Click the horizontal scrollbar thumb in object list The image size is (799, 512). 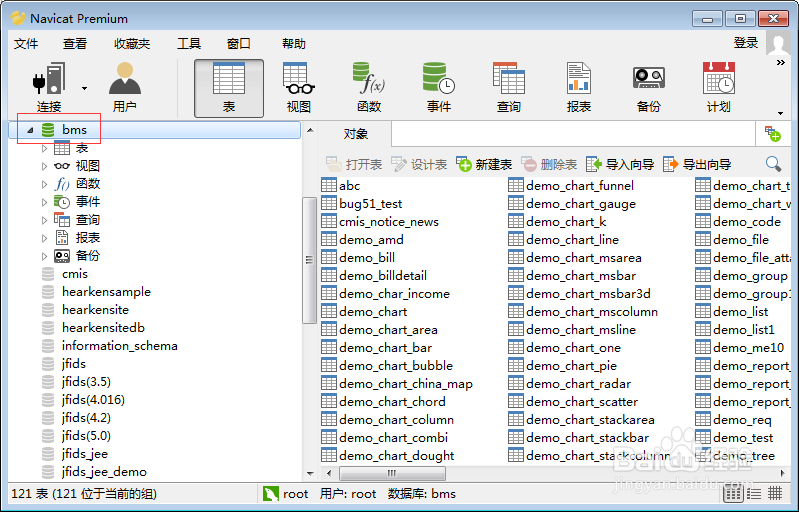(x=392, y=473)
